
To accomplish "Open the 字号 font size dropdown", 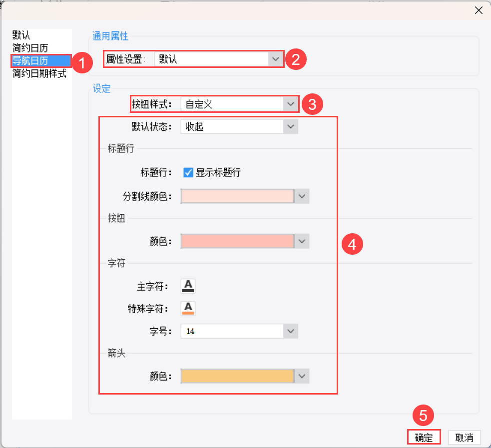I will coord(290,331).
